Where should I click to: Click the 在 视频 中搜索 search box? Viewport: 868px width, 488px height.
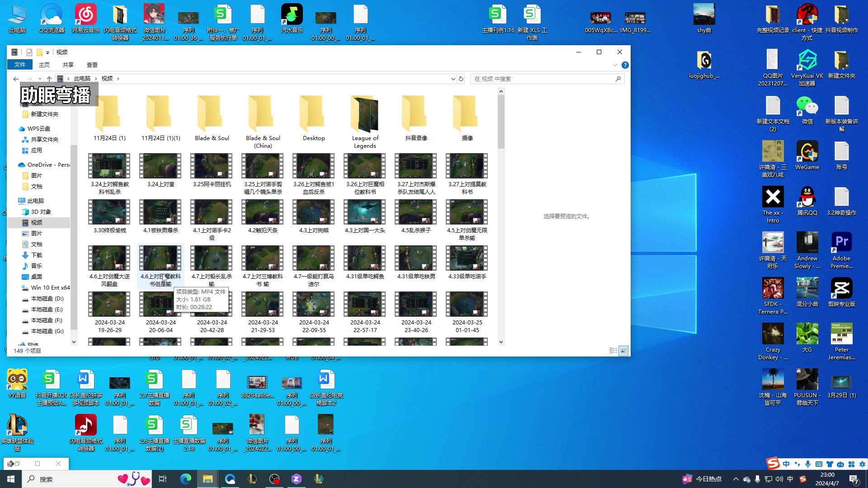(x=547, y=79)
